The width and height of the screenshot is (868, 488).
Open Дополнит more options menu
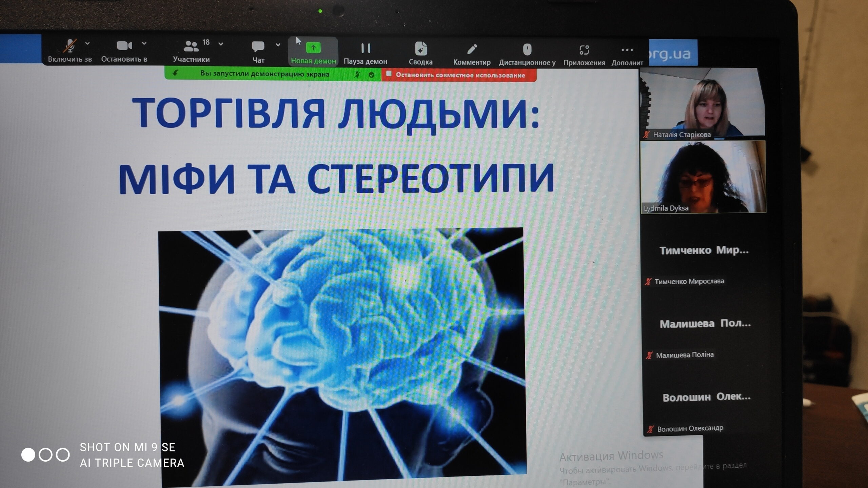[627, 51]
